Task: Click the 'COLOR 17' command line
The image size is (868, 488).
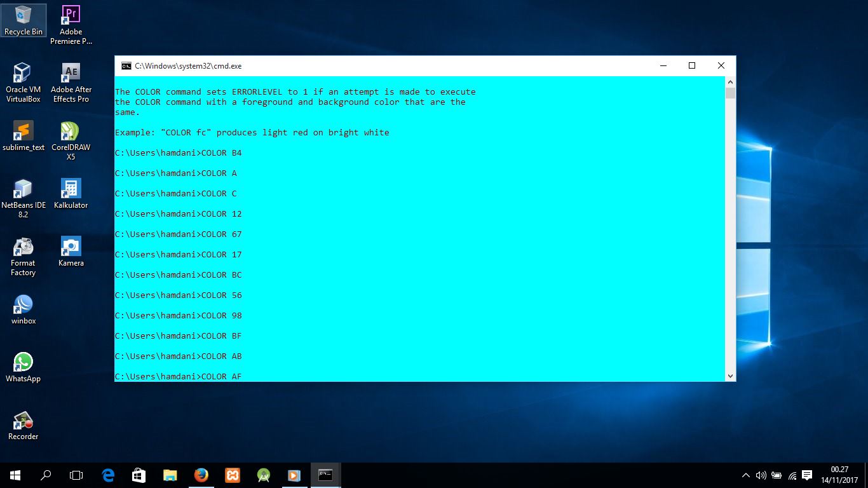Action: (x=179, y=255)
